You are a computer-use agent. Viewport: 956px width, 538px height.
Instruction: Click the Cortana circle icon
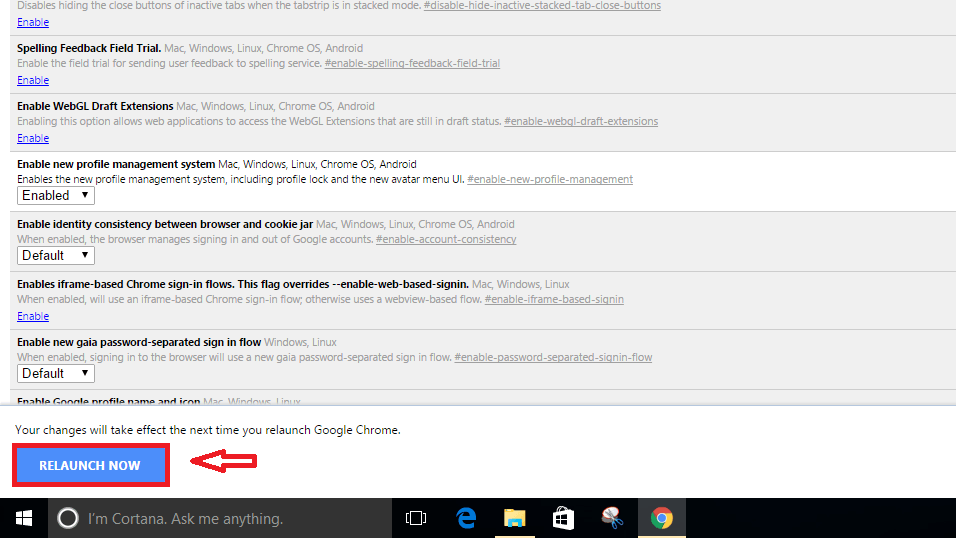68,518
